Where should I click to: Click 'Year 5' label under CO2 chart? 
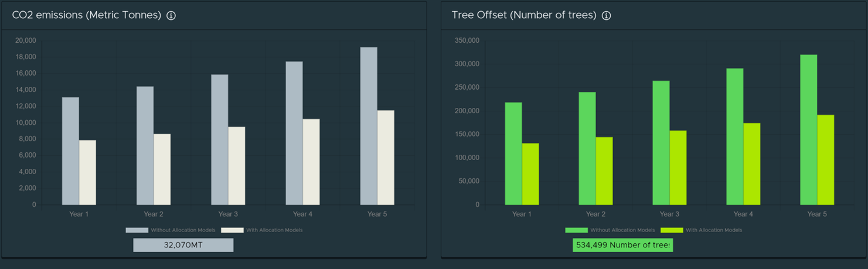point(377,214)
